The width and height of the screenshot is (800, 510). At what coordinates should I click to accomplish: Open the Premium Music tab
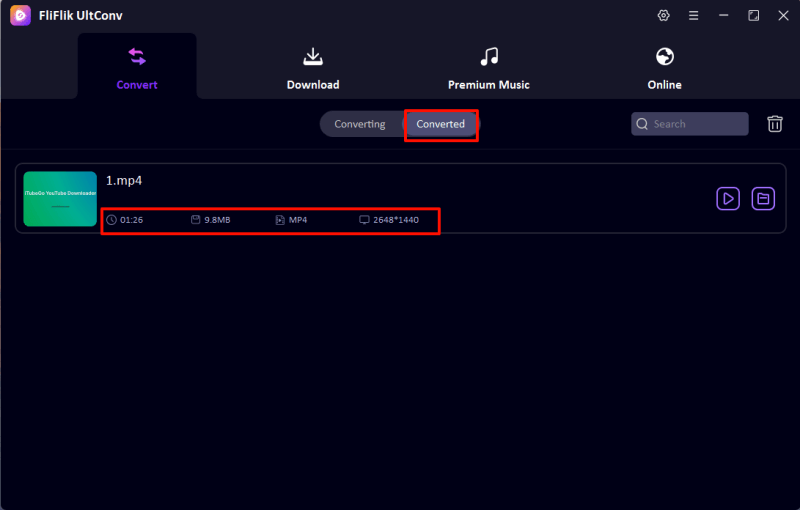coord(488,68)
